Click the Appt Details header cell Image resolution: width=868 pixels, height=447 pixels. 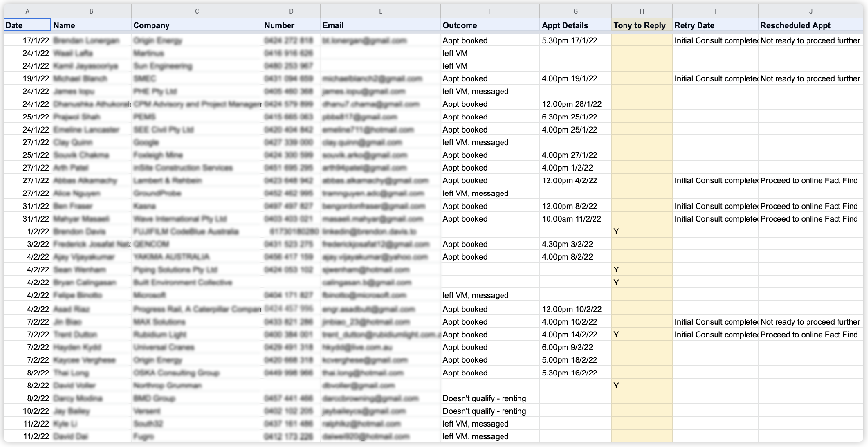[575, 25]
